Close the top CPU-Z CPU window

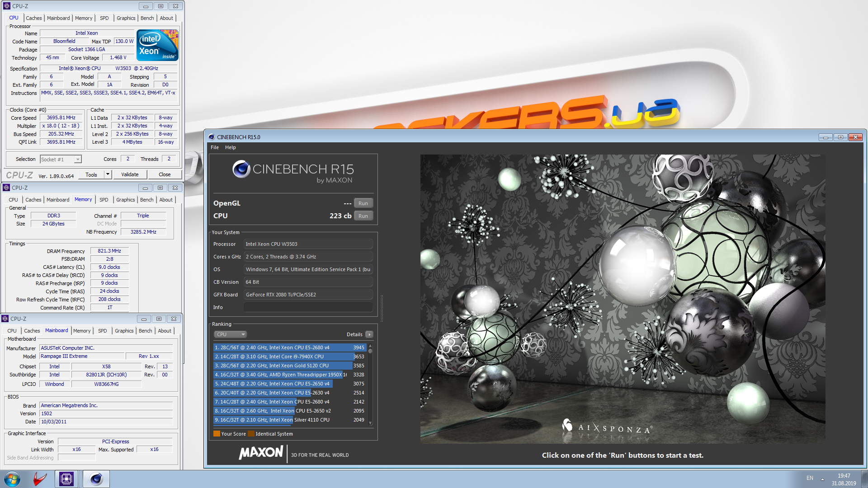pos(175,6)
